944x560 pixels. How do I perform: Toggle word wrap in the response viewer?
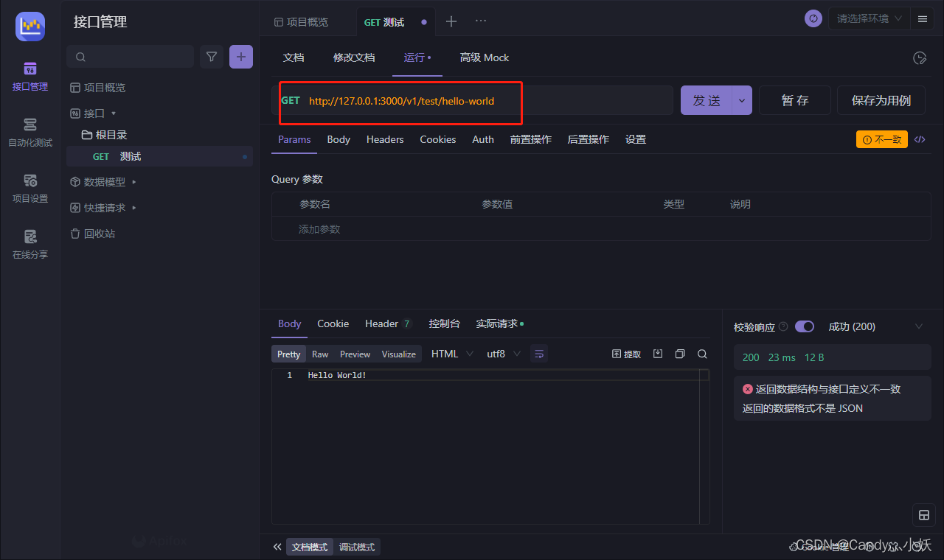pos(538,354)
